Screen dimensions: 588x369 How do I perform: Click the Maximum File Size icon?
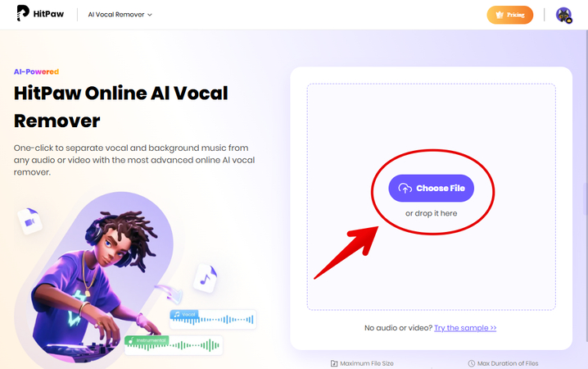click(x=334, y=363)
